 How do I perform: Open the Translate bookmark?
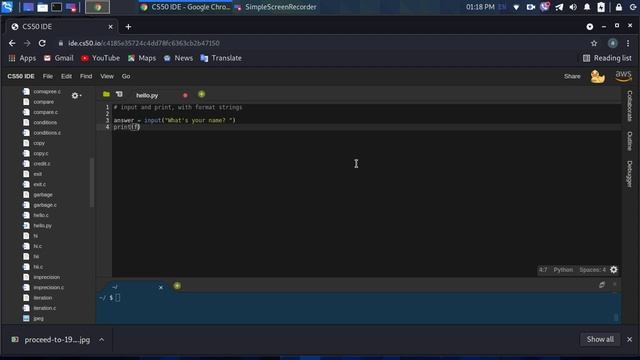[221, 58]
